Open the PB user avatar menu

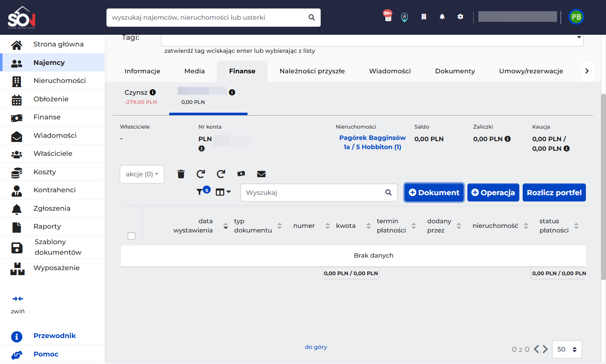pyautogui.click(x=576, y=17)
